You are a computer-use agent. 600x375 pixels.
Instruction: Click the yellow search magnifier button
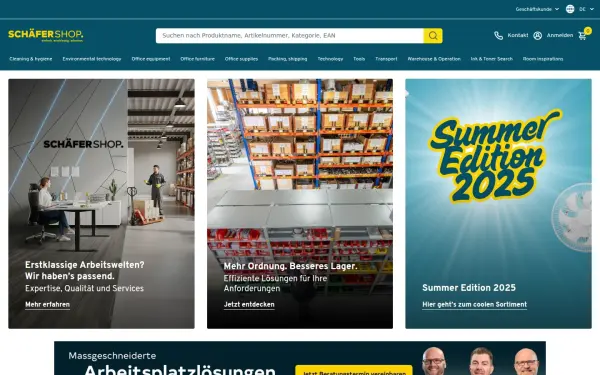(x=433, y=36)
